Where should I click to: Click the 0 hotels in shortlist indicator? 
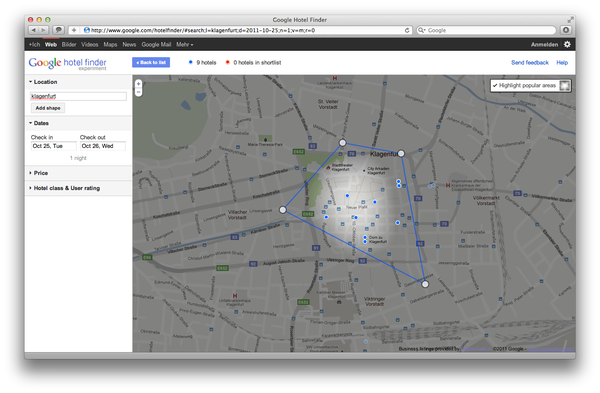pos(254,62)
